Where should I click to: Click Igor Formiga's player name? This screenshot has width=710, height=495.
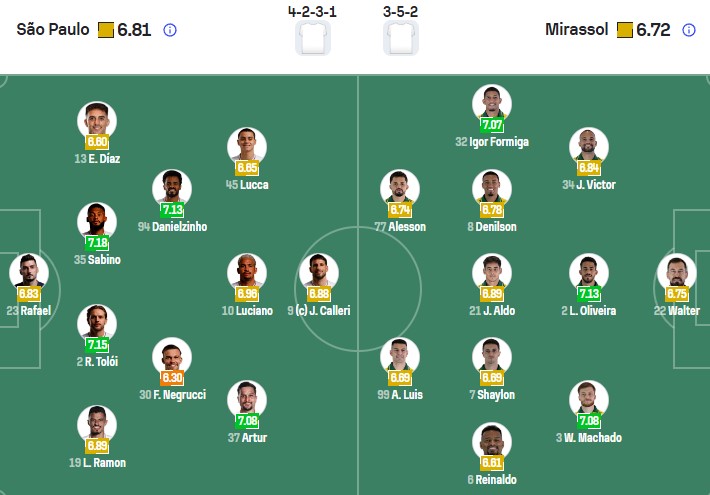[492, 142]
